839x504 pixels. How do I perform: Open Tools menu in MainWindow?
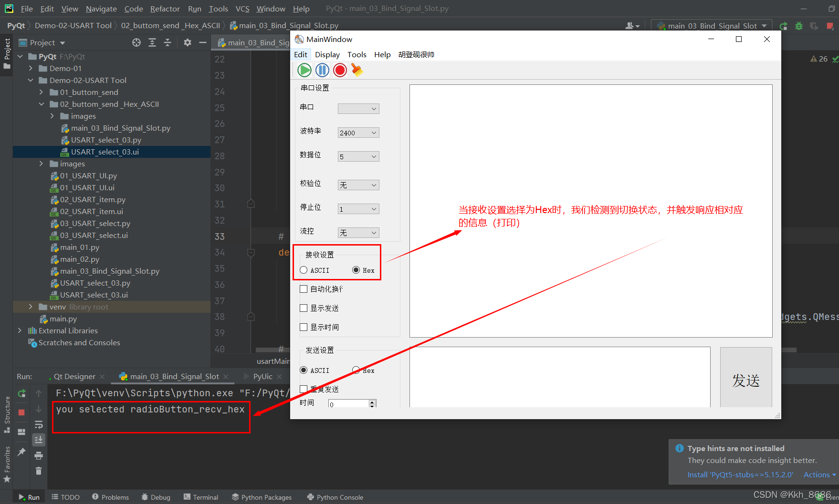coord(357,54)
